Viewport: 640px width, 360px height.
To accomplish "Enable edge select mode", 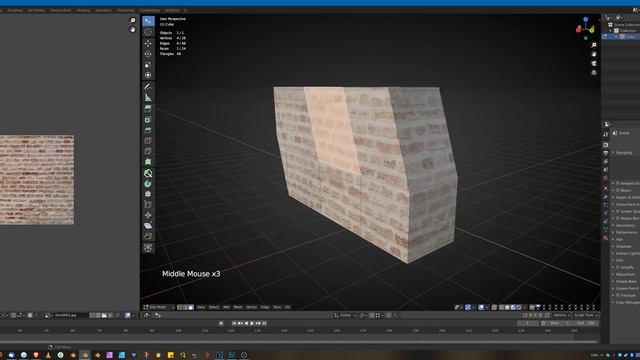I will pos(185,307).
